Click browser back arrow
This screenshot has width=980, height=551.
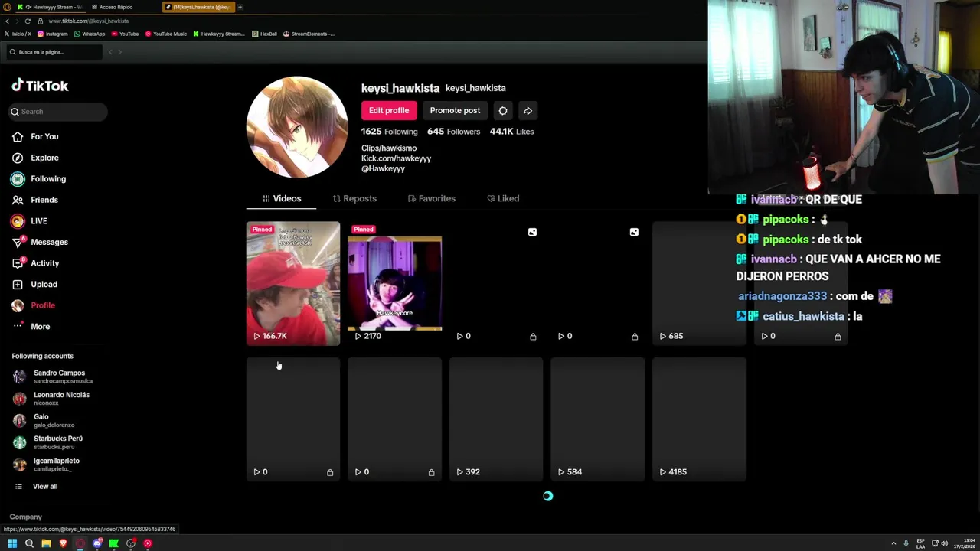7,21
